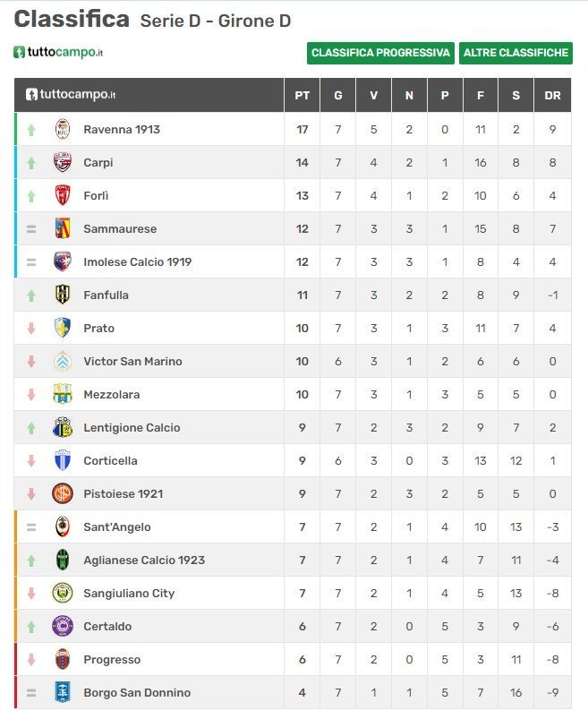Open the Forlì team crest
Screen dimensions: 588x719
(x=63, y=195)
